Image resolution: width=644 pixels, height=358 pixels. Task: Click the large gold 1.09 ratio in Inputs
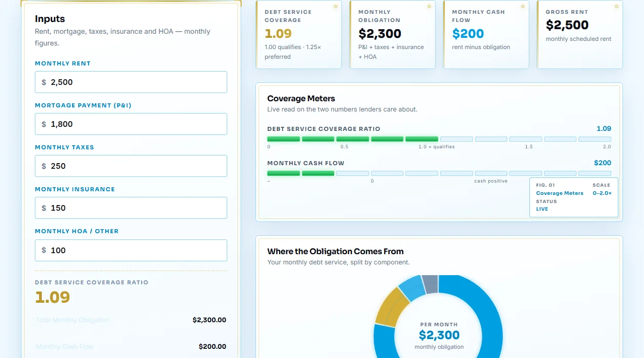coord(52,297)
